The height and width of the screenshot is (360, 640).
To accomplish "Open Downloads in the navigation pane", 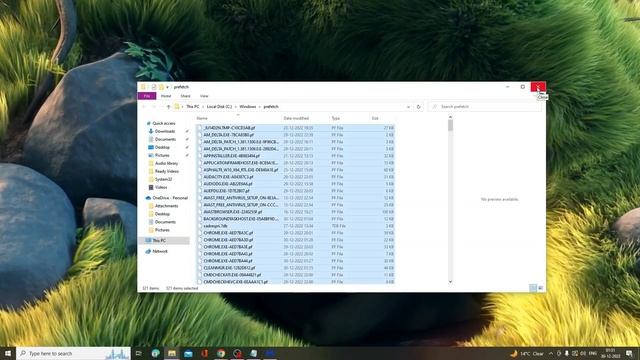I will click(165, 131).
